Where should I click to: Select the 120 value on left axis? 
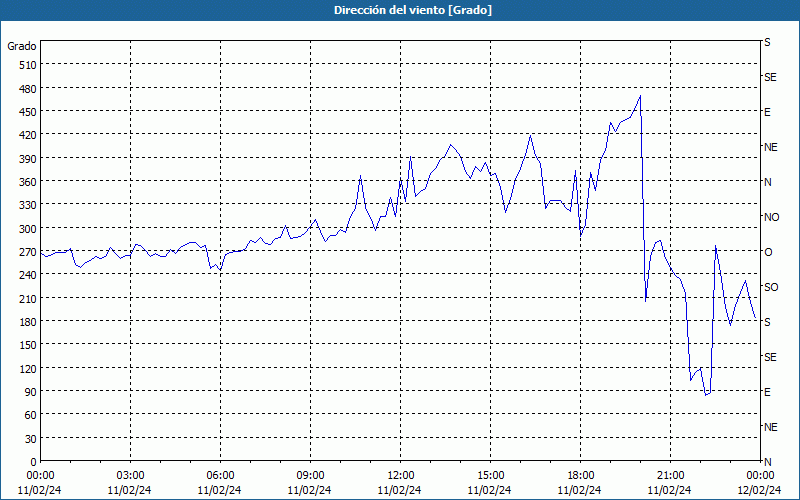(28, 368)
